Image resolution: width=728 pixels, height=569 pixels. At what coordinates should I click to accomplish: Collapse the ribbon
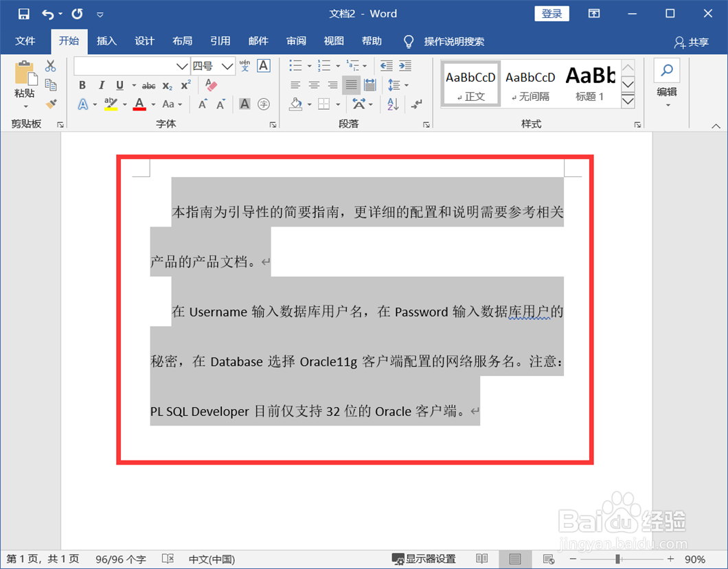(716, 126)
